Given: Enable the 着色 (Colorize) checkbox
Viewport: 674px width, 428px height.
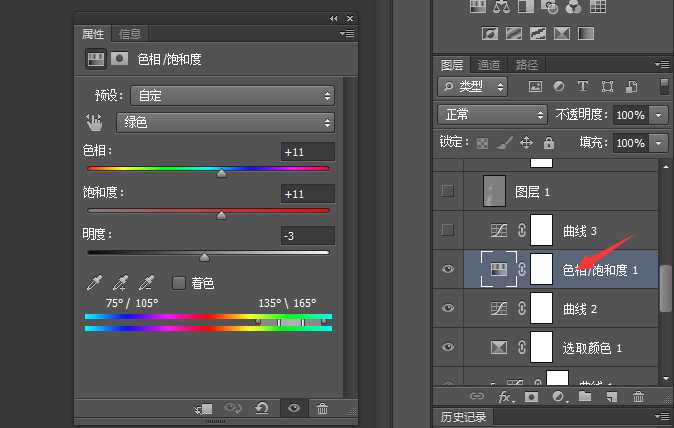Looking at the screenshot, I should [179, 283].
